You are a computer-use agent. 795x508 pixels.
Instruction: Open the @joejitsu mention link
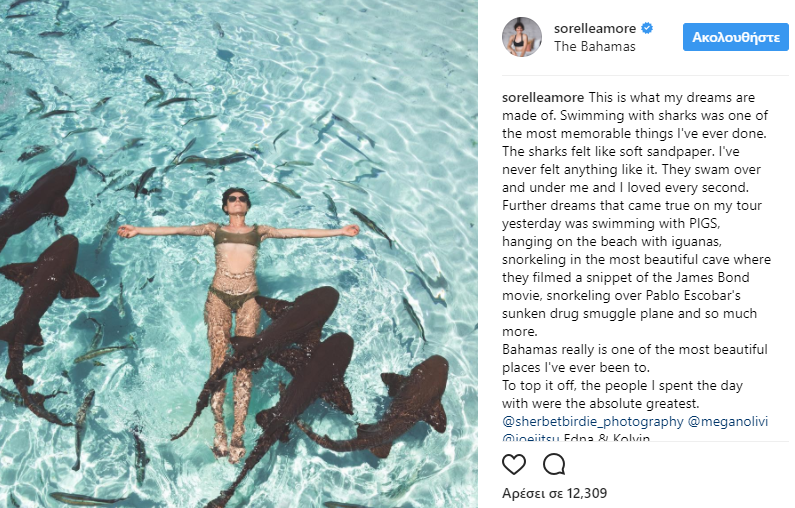531,439
